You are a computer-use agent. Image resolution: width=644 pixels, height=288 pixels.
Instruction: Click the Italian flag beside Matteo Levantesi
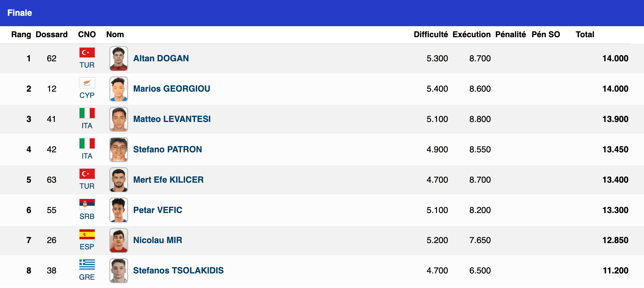point(87,113)
